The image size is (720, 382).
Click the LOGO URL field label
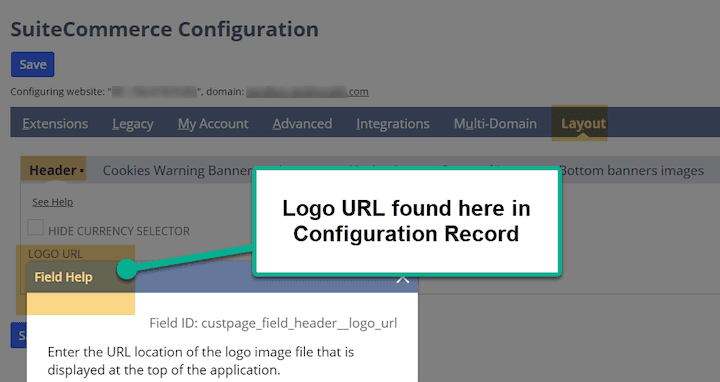[x=56, y=254]
